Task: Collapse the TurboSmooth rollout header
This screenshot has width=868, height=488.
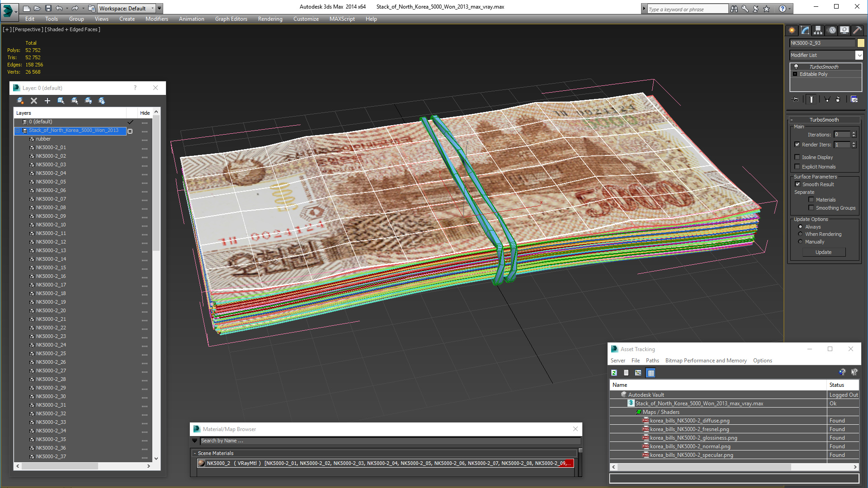Action: tap(824, 120)
